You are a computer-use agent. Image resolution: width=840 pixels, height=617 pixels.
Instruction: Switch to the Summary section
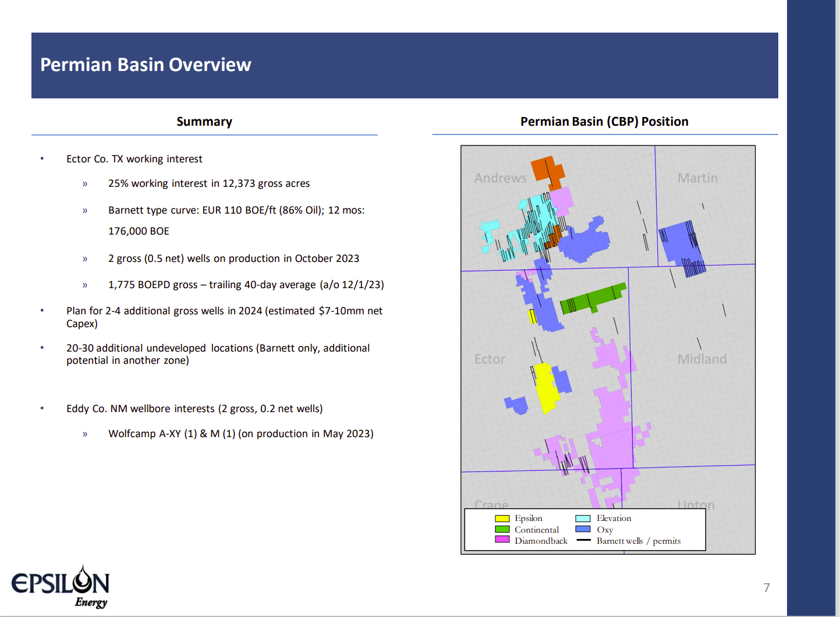[x=204, y=121]
